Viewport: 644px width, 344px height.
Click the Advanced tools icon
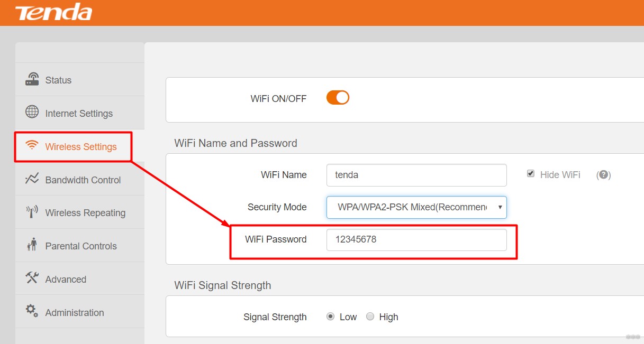pyautogui.click(x=32, y=278)
